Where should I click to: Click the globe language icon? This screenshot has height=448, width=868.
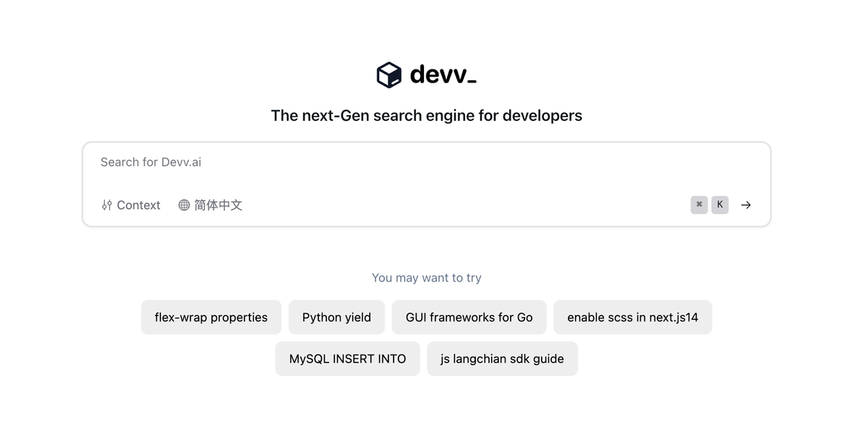click(x=184, y=206)
